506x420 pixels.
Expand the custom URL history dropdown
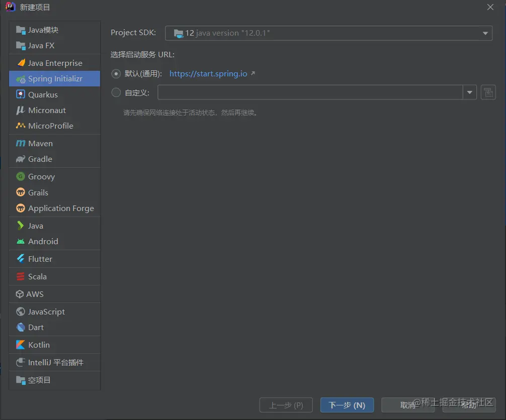point(470,92)
